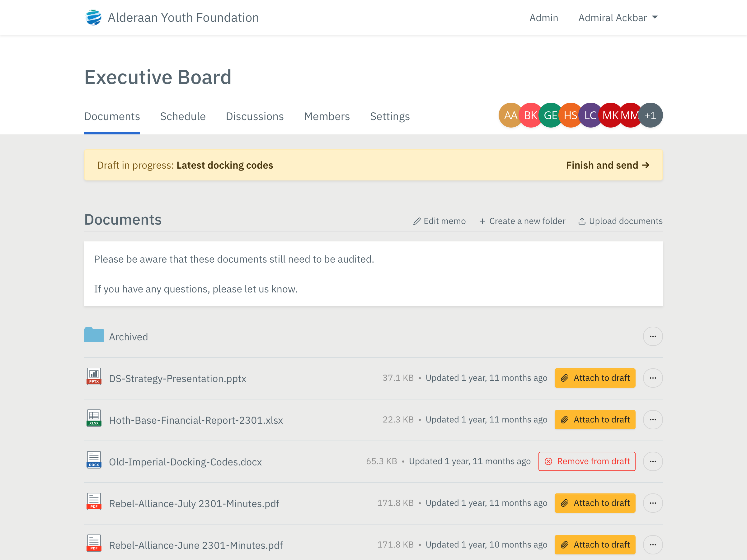Click the Members tab
The image size is (747, 560).
[x=327, y=116]
